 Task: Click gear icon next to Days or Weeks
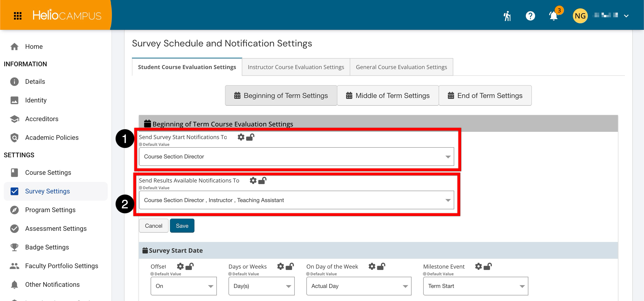coord(280,266)
